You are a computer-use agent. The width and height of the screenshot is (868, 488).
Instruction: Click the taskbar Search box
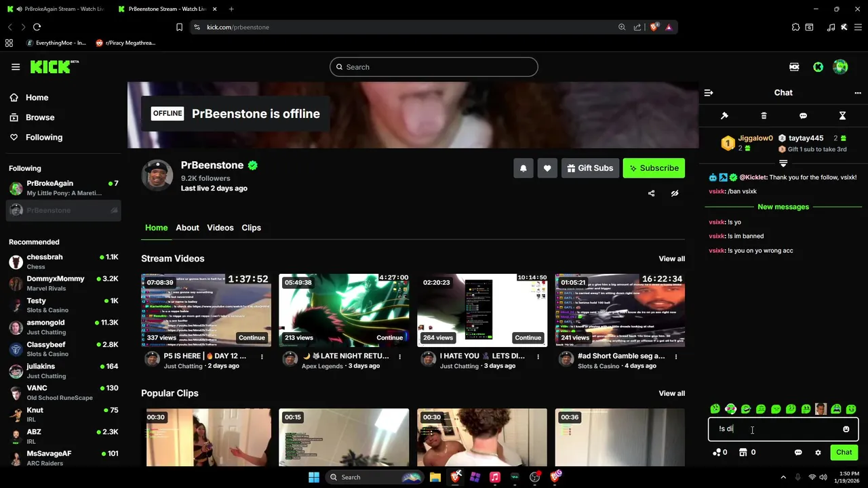pos(374,477)
